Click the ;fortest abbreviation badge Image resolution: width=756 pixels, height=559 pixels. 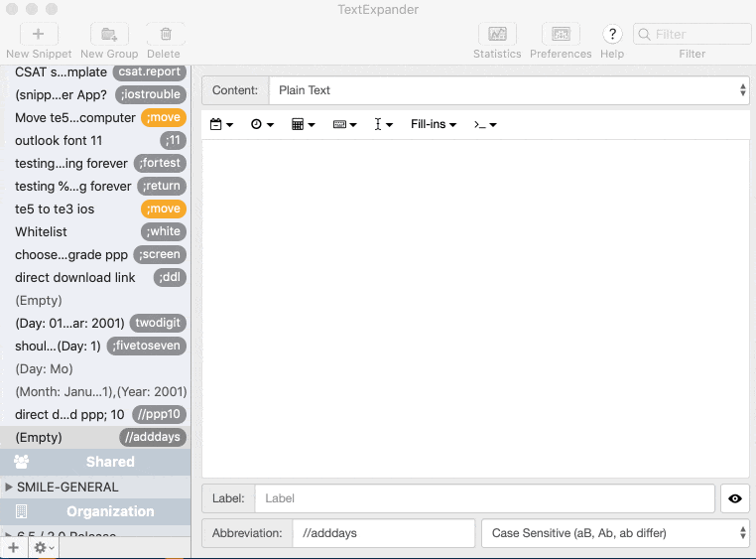point(160,163)
